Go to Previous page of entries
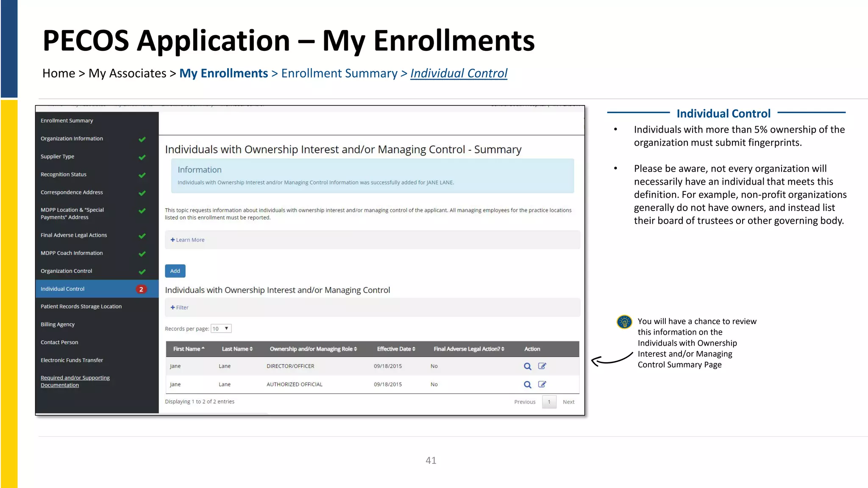 coord(525,402)
